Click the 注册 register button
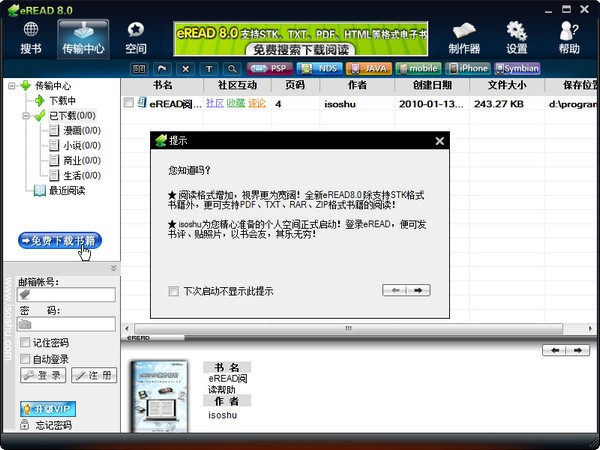Viewport: 600px width, 450px height. 94,375
